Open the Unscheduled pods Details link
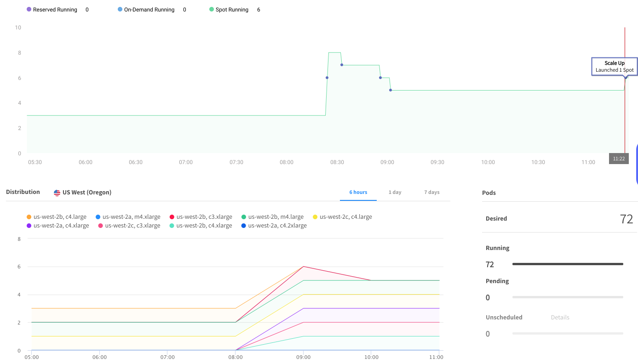 click(x=560, y=318)
